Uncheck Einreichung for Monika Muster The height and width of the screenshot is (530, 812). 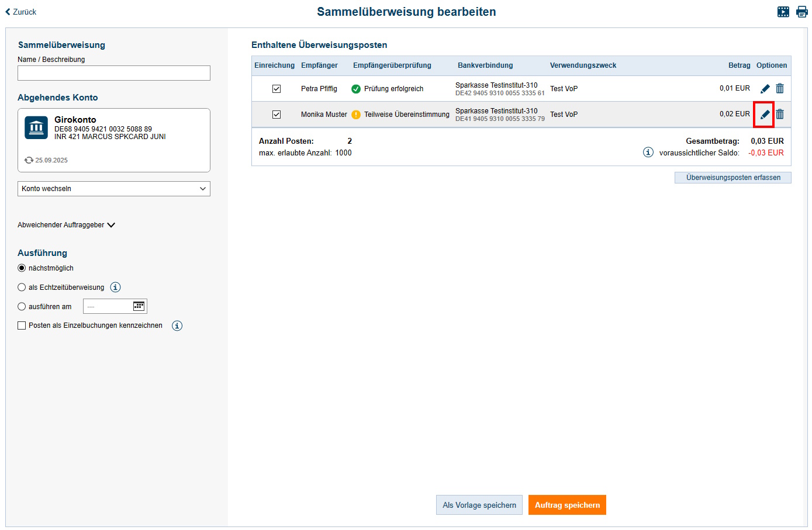coord(277,115)
